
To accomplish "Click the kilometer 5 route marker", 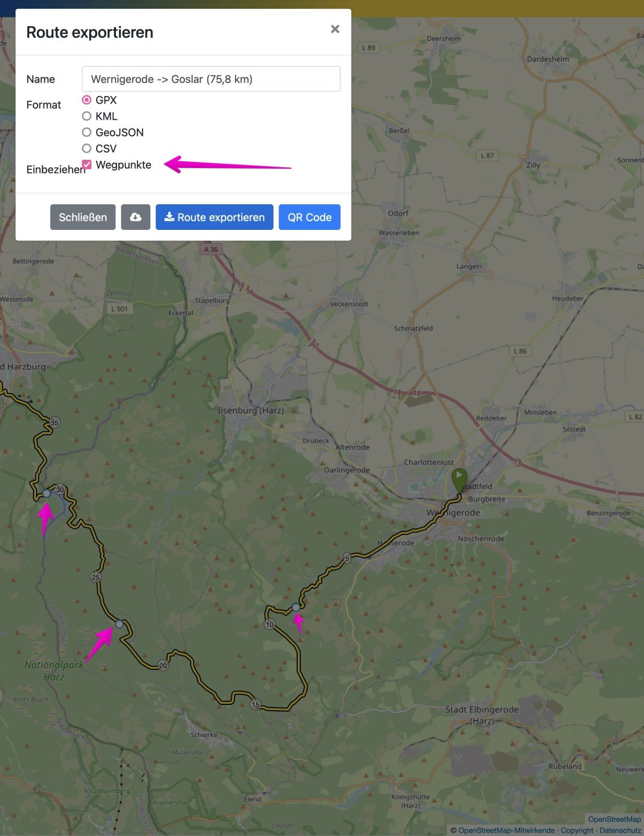I will [347, 558].
